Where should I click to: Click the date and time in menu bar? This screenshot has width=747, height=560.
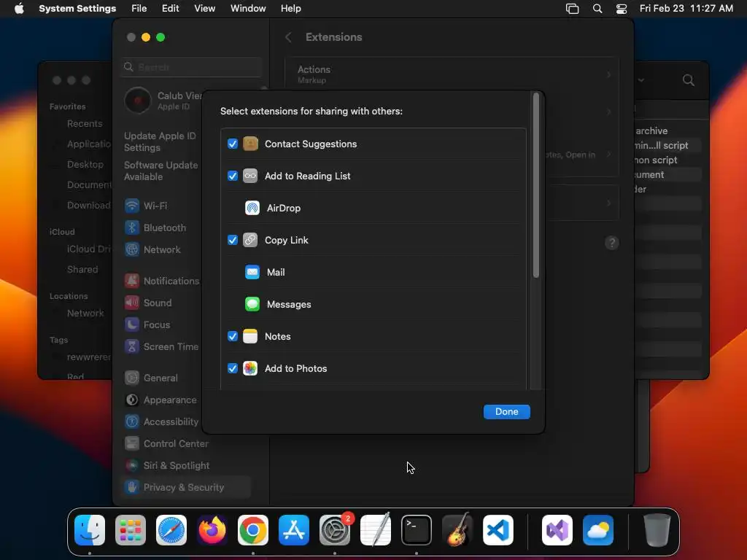point(686,9)
